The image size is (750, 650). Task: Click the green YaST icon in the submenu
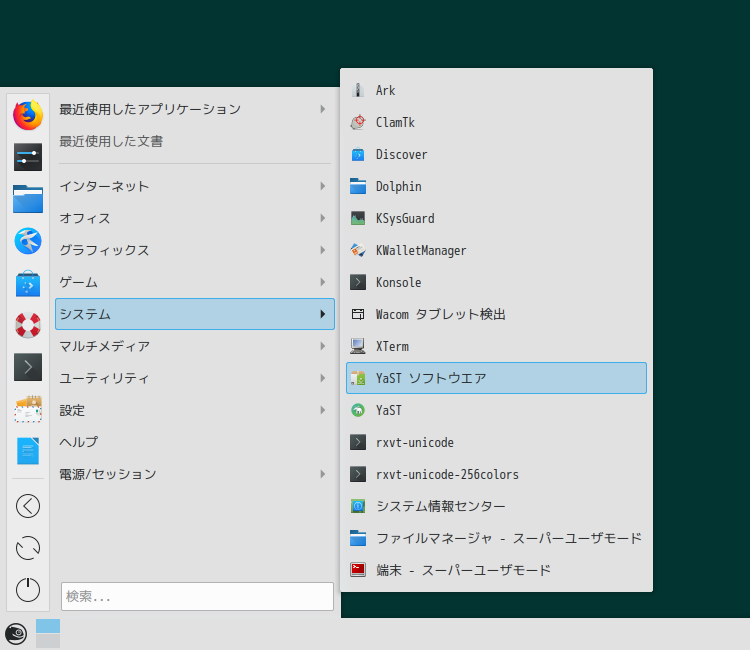click(x=358, y=410)
